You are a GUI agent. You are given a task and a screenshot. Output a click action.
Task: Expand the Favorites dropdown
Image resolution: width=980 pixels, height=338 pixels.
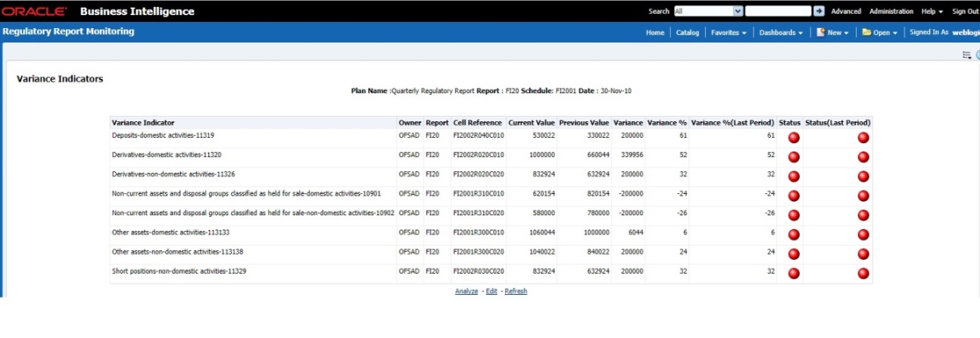(x=729, y=33)
